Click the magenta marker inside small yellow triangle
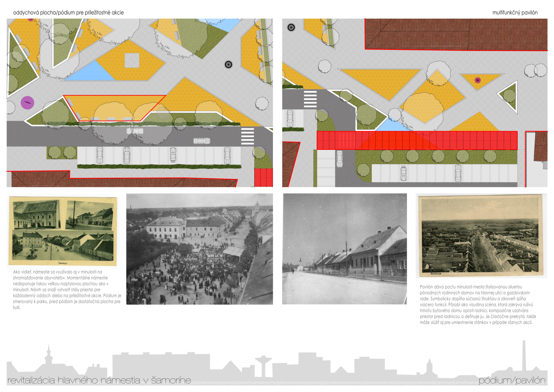Screen dimensions: 554x392 coord(478,80)
